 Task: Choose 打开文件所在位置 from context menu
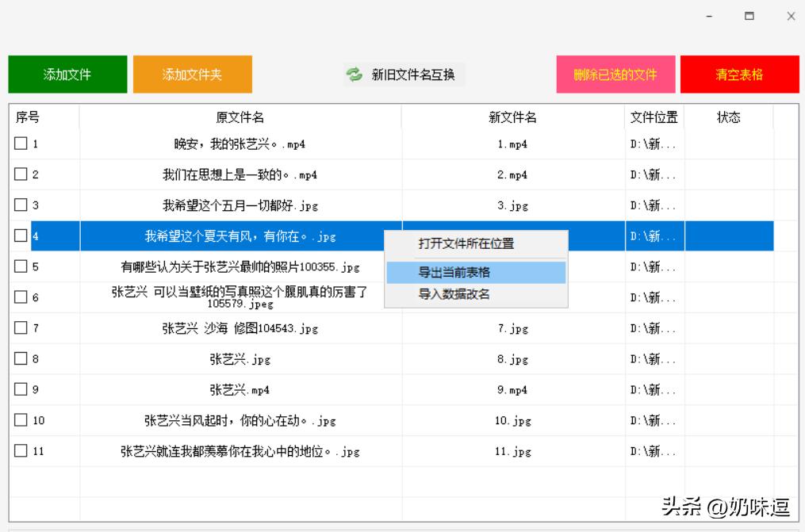click(466, 243)
